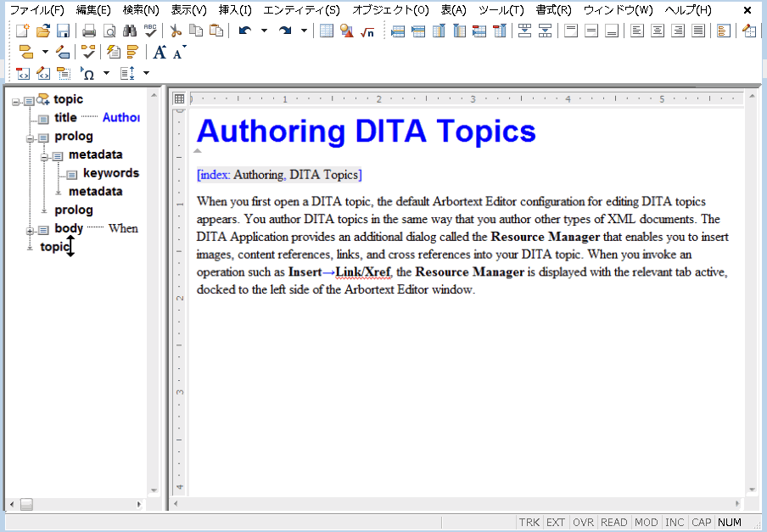Toggle the TRK change tracking indicator

pos(529,522)
